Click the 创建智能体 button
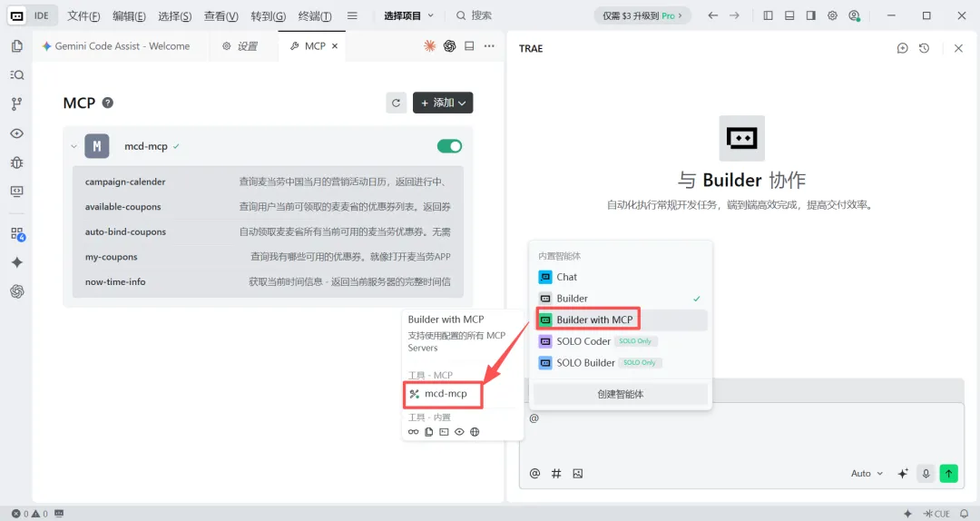Screen dimensions: 980x521 point(621,394)
